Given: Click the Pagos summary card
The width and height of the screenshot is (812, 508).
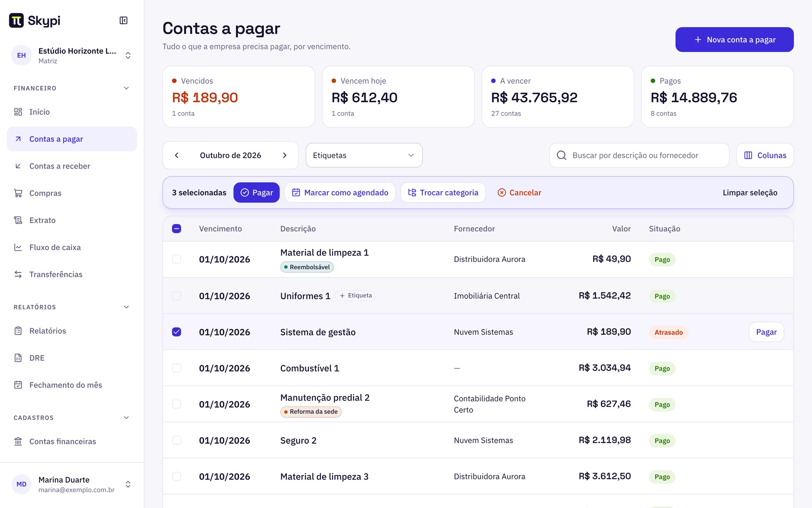Looking at the screenshot, I should 717,97.
